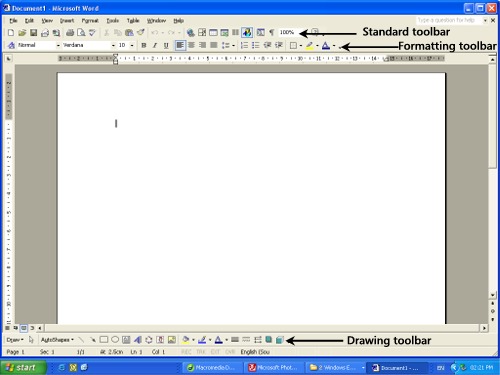Apply the yellow Highlight color
500x375 pixels.
[309, 46]
